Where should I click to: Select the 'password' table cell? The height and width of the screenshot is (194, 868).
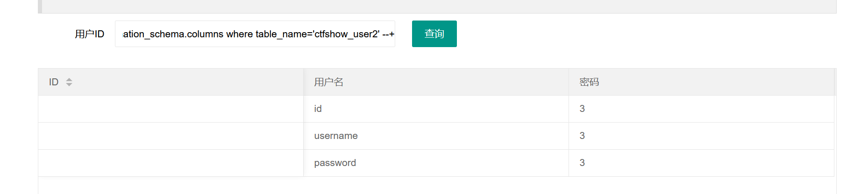335,163
